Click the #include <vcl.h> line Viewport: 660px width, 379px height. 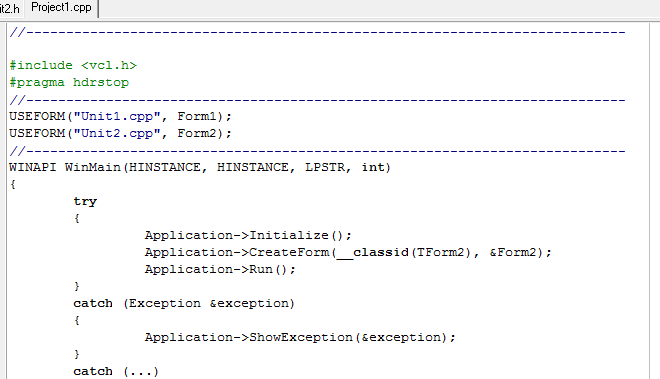point(73,65)
